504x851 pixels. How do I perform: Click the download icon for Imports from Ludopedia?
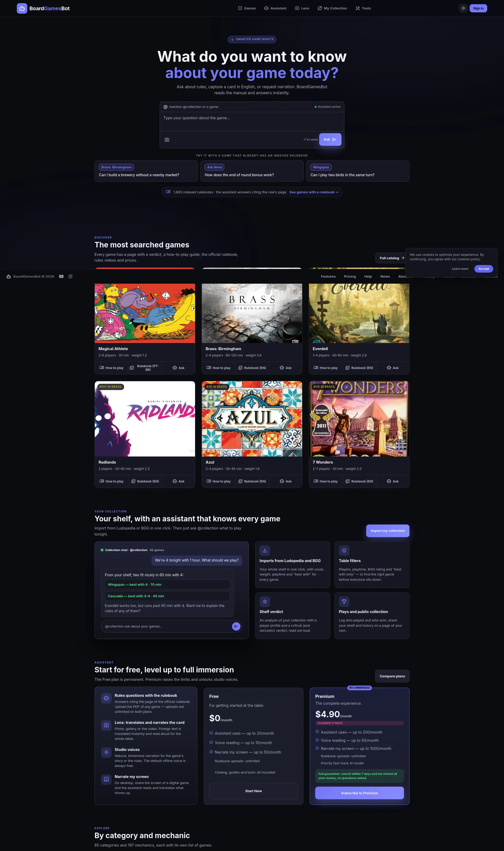pyautogui.click(x=265, y=550)
